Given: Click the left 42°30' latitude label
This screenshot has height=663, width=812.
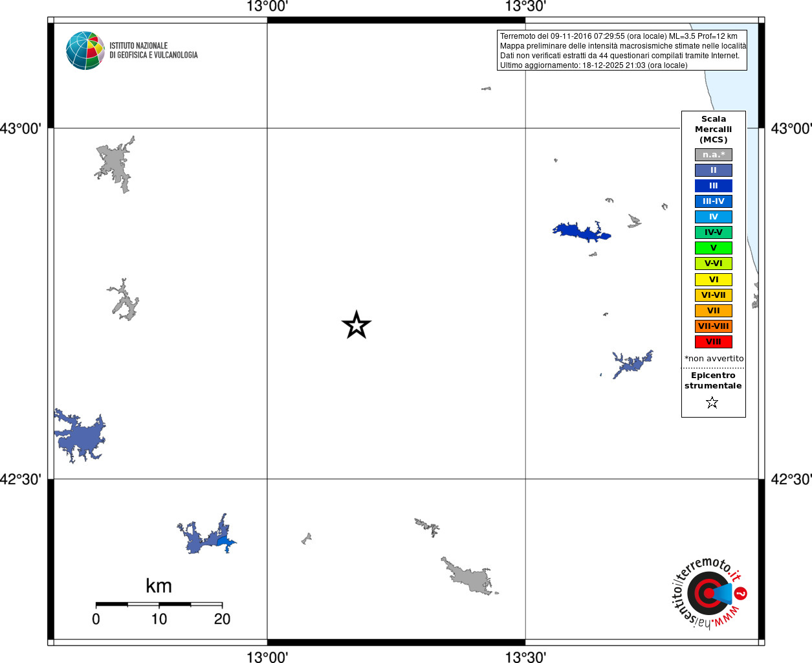Looking at the screenshot, I should pos(21,479).
